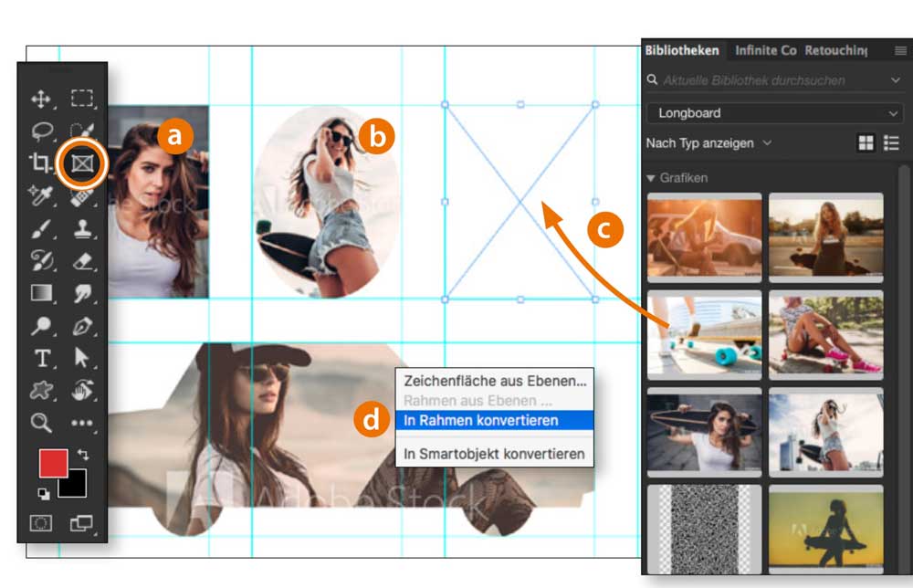Open the Libraries panel menu
Viewport: 913px width, 588px height.
tap(900, 50)
